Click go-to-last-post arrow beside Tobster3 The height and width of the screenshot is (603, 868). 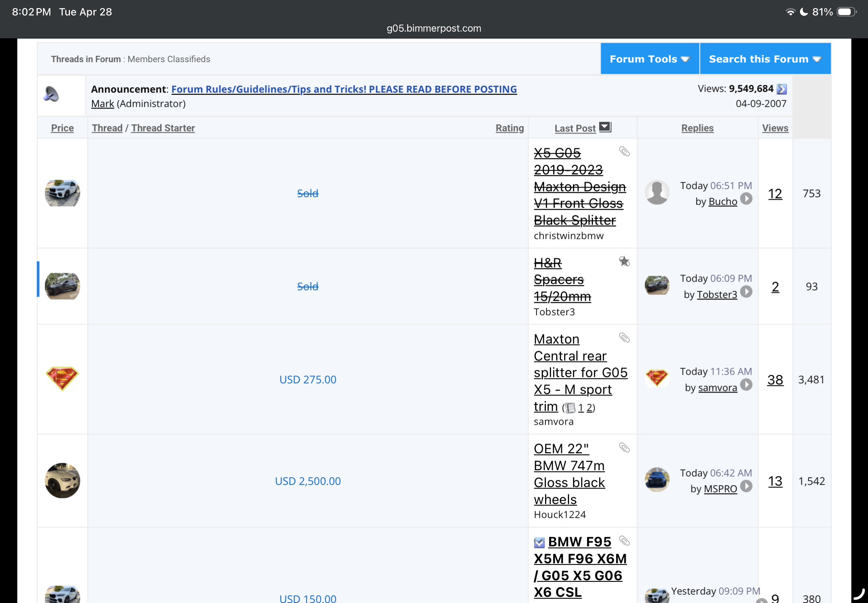746,292
